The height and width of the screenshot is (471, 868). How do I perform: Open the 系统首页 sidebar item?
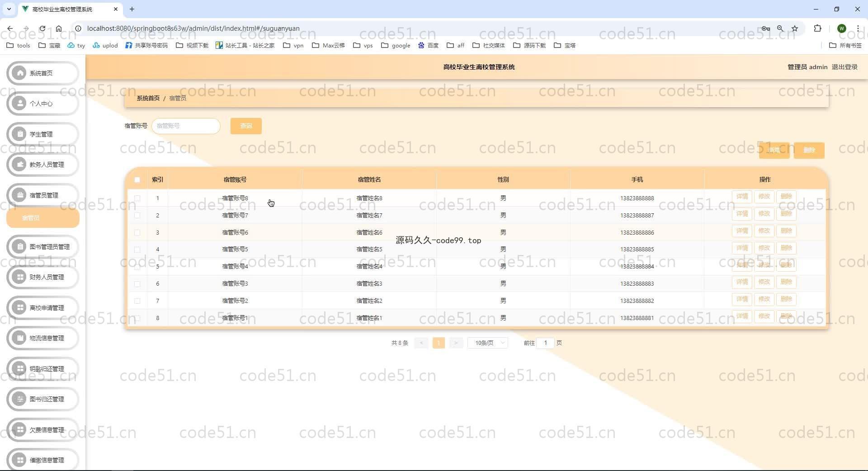tap(43, 73)
